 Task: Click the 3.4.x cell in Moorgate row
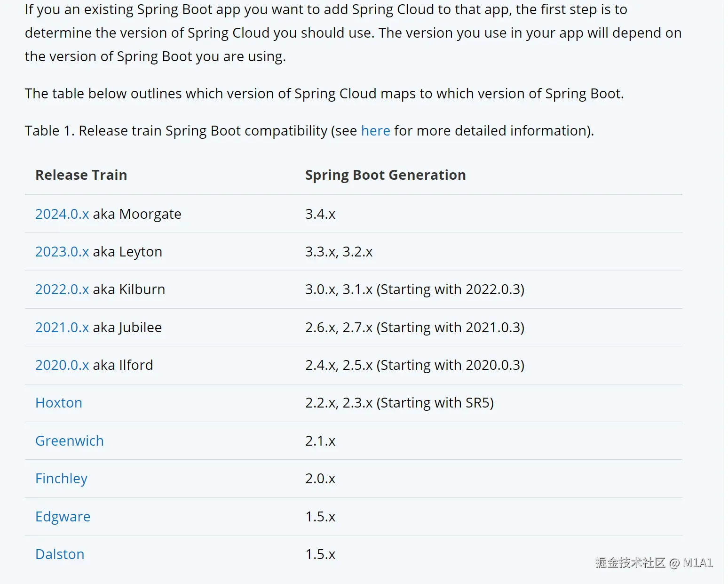(320, 214)
